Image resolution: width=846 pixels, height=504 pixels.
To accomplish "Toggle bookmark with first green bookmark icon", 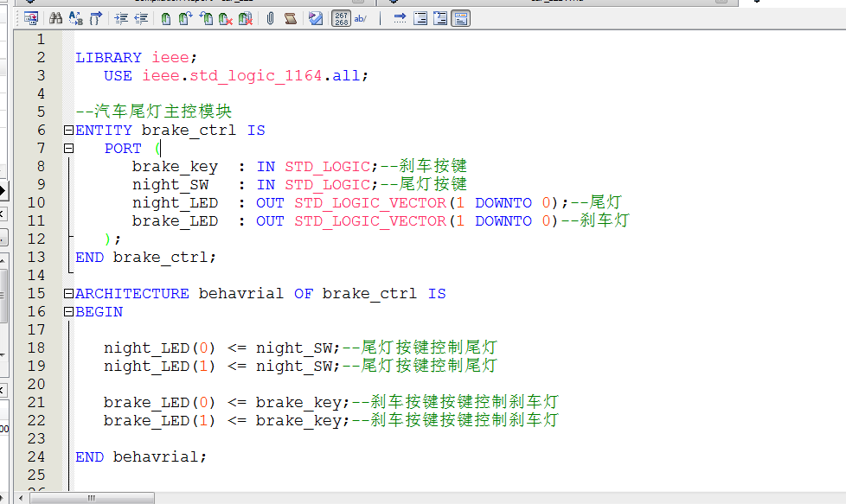I will tap(166, 18).
